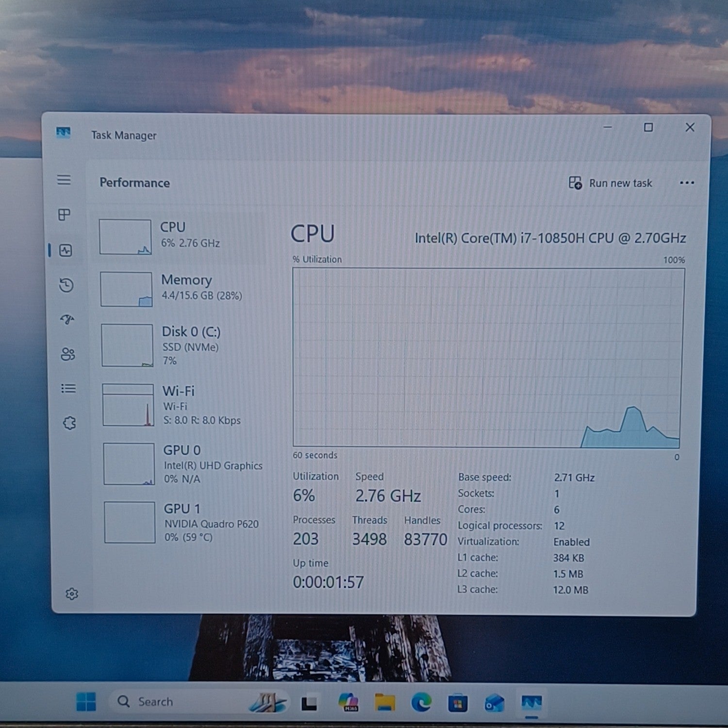Click the bridge search highlight icon
The height and width of the screenshot is (728, 728).
(268, 702)
